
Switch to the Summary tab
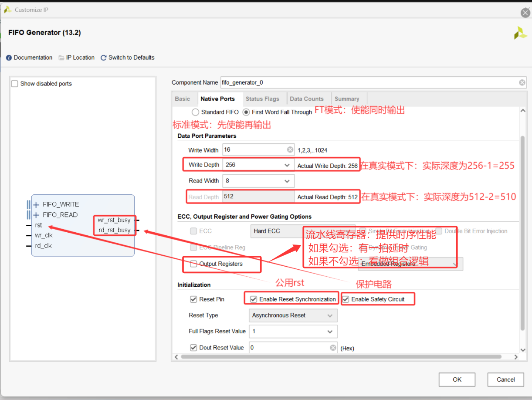(x=347, y=99)
